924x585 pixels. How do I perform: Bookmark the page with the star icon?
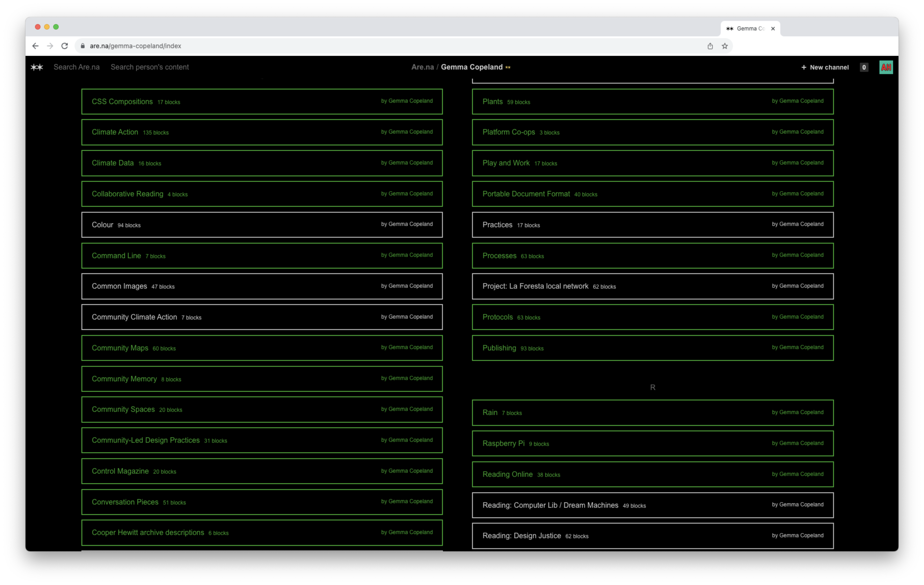pyautogui.click(x=724, y=46)
